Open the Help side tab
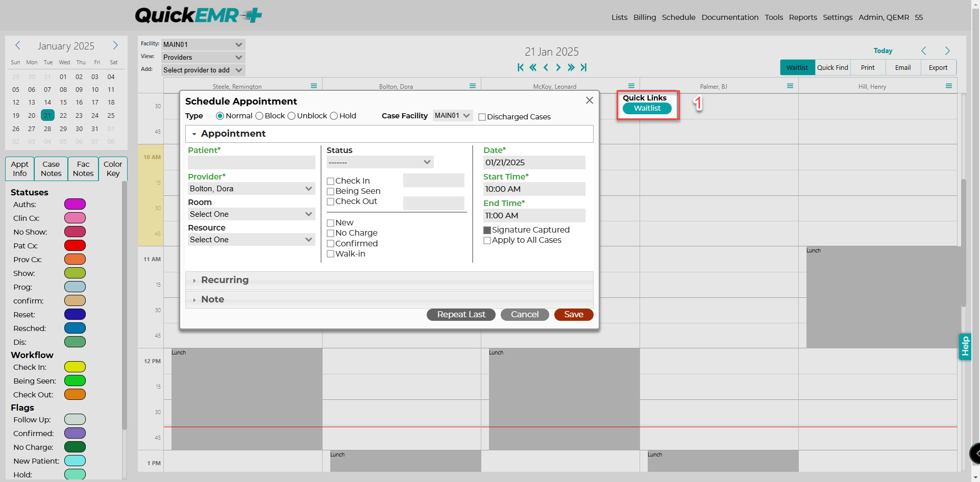This screenshot has width=980, height=482. pyautogui.click(x=965, y=346)
